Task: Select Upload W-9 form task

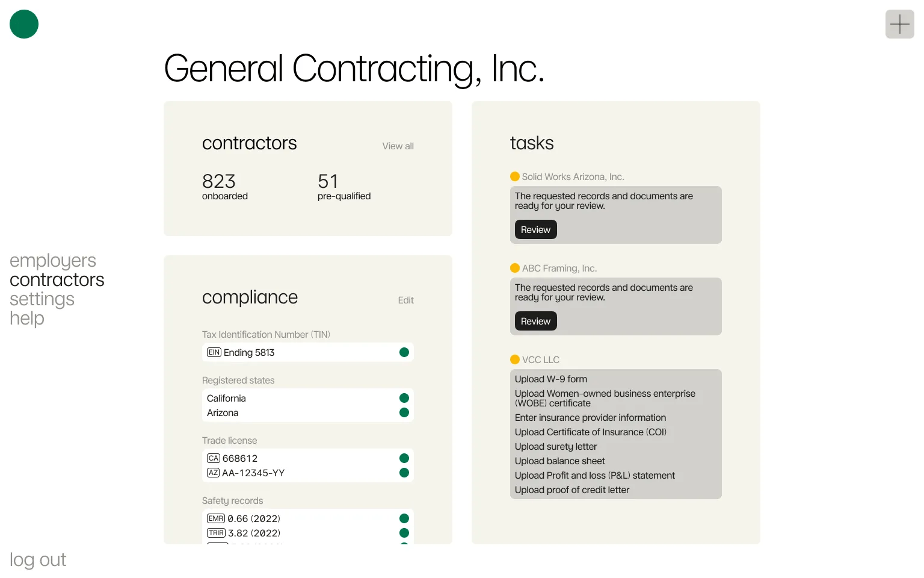Action: tap(551, 379)
